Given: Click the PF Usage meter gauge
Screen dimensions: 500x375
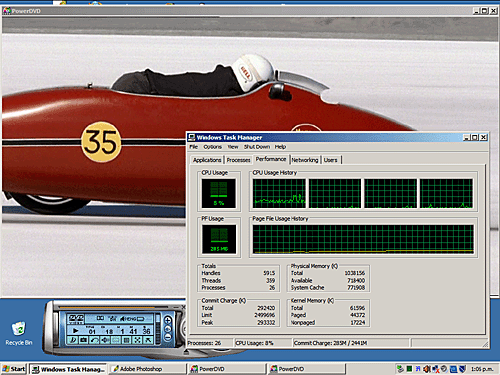Looking at the screenshot, I should pos(219,239).
